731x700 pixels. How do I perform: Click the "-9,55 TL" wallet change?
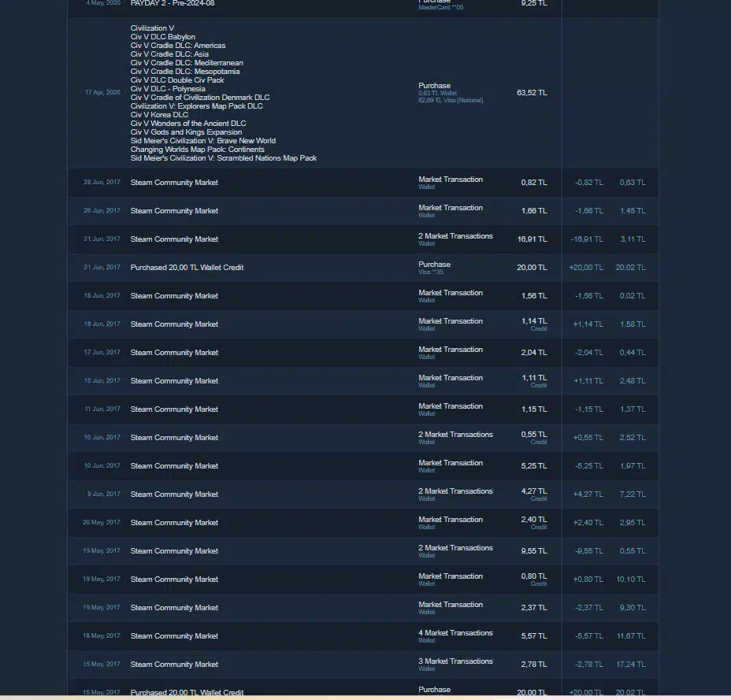588,551
